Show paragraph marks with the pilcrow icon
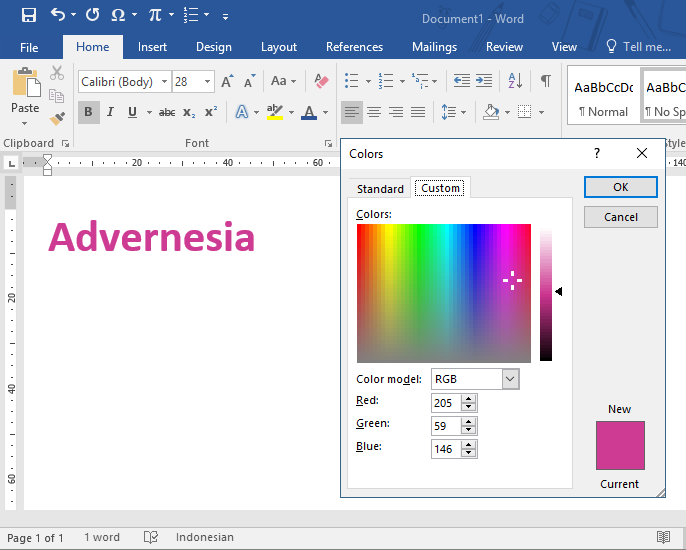Screen dimensions: 686x550 point(546,81)
